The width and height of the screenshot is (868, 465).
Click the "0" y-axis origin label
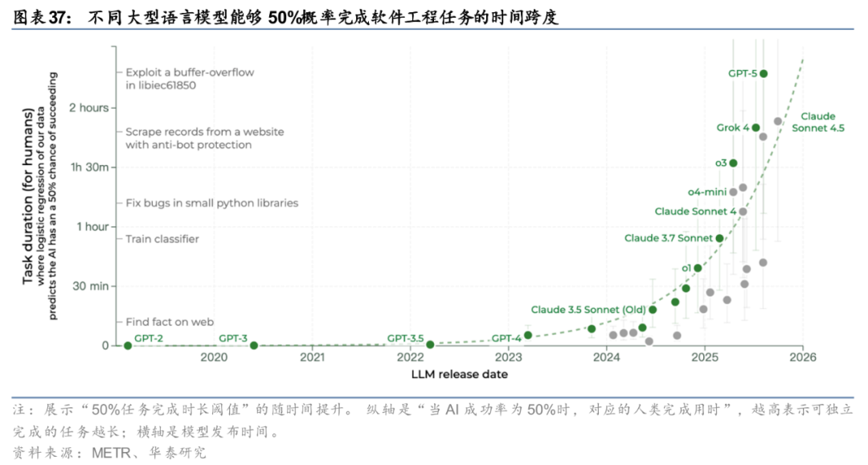coord(105,345)
